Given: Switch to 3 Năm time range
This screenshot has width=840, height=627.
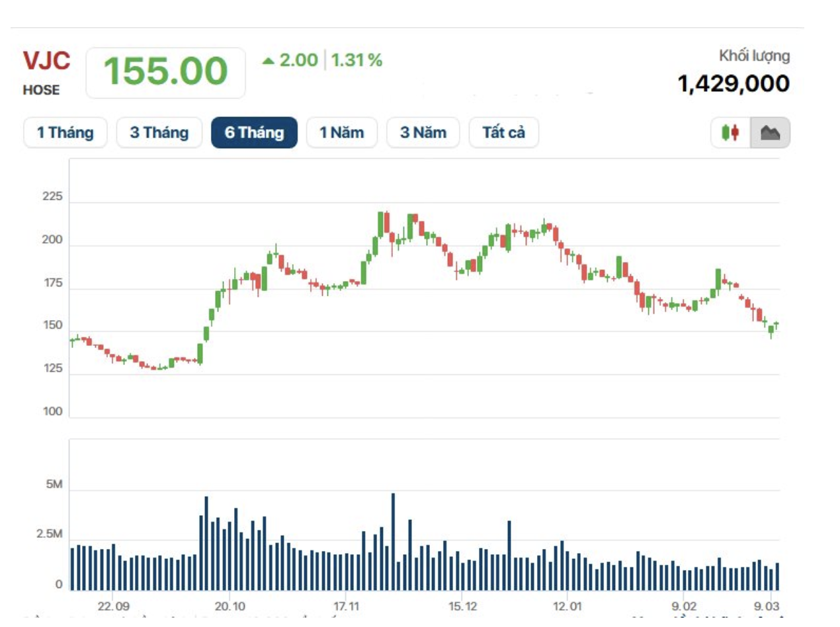Looking at the screenshot, I should pos(423,133).
